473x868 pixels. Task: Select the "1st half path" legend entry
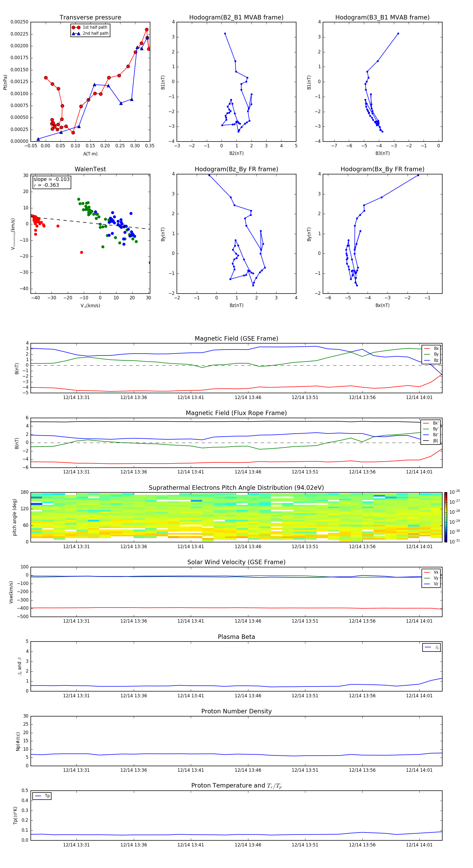click(90, 27)
